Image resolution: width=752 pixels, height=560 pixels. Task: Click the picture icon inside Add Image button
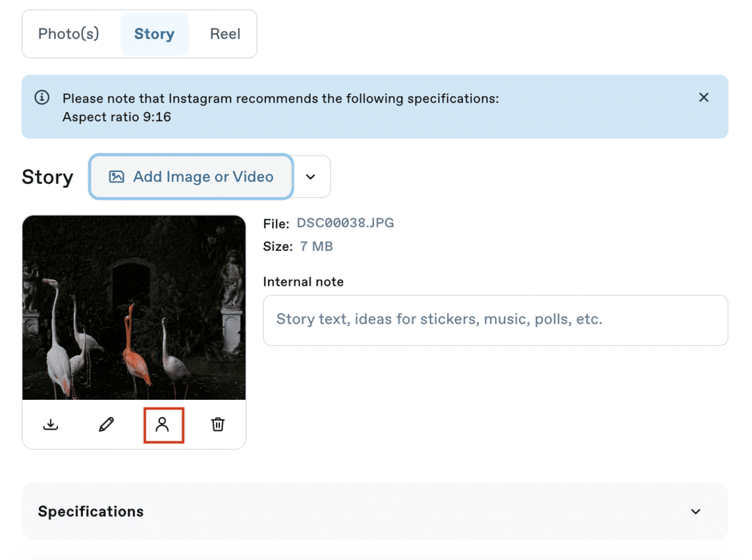tap(117, 177)
